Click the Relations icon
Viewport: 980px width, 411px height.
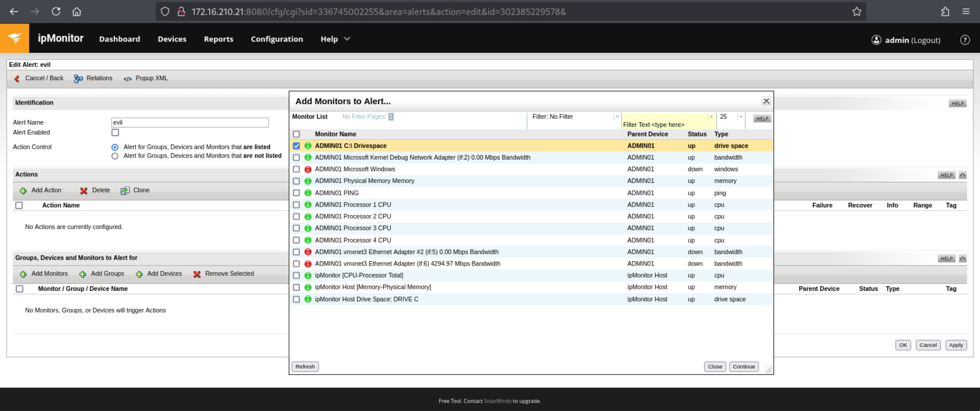(78, 78)
